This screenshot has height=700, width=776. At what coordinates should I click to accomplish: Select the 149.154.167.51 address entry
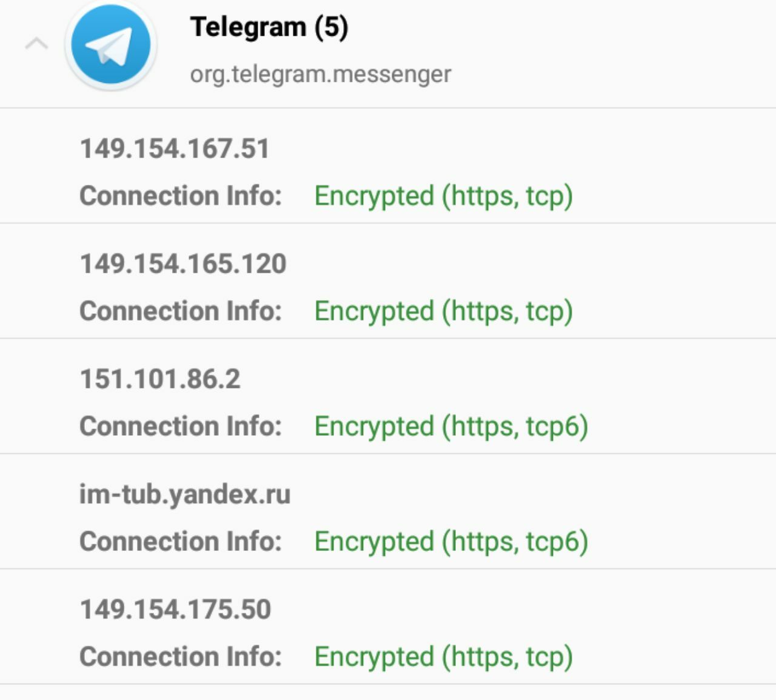[x=175, y=148]
